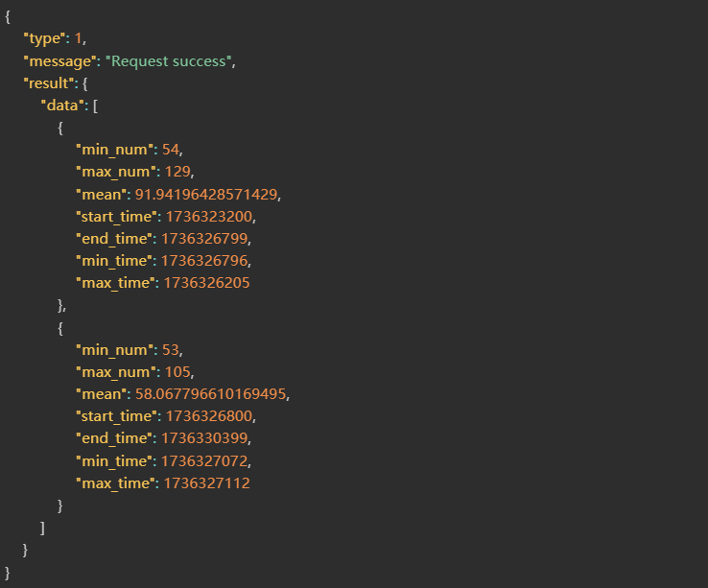
Task: Click the opening square bracket after "data"
Action: [95, 106]
